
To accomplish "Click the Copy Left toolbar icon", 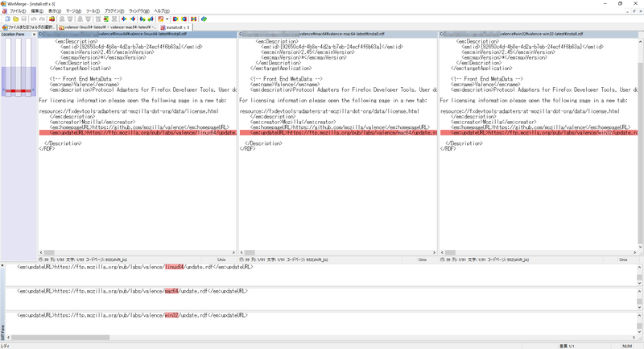I will 133,19.
